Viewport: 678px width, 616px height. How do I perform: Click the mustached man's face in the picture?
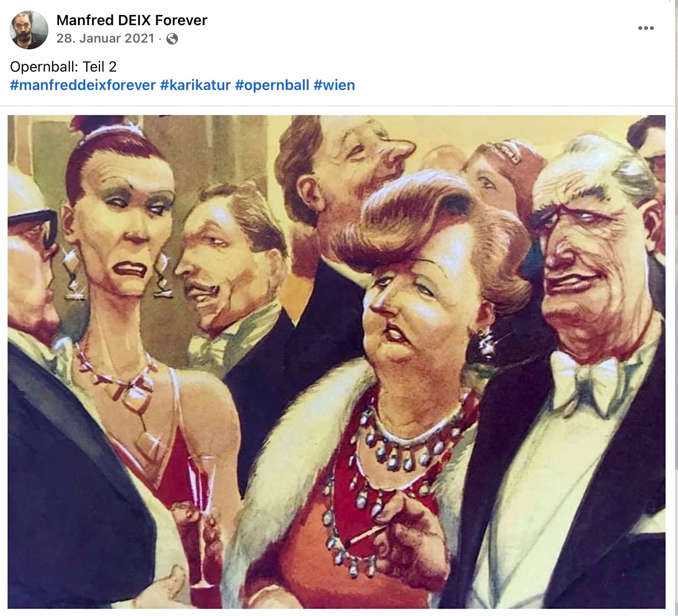pos(213,271)
